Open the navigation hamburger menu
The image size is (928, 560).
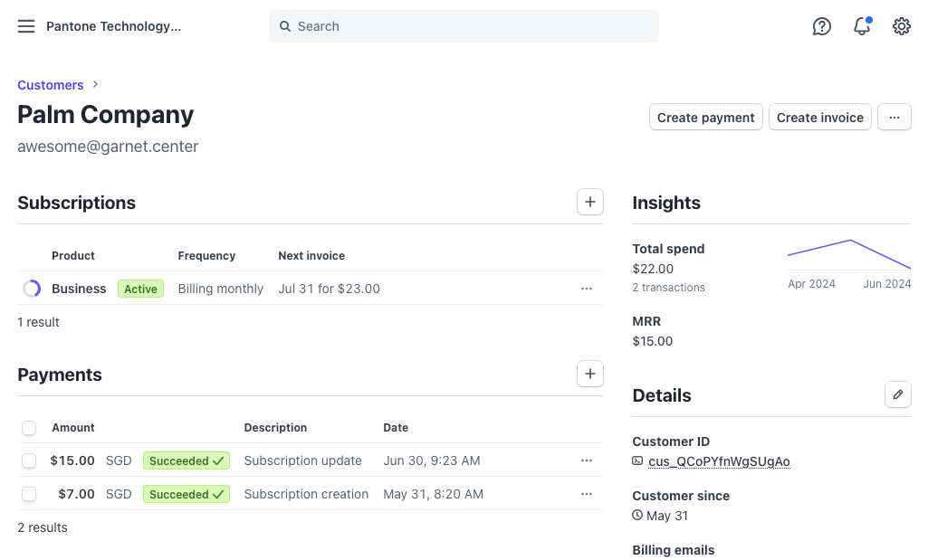tap(25, 26)
